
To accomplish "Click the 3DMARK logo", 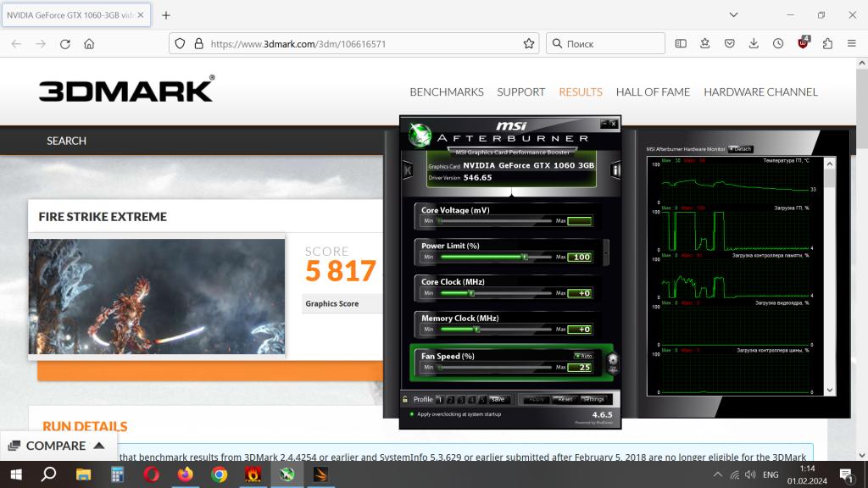I will coord(127,89).
